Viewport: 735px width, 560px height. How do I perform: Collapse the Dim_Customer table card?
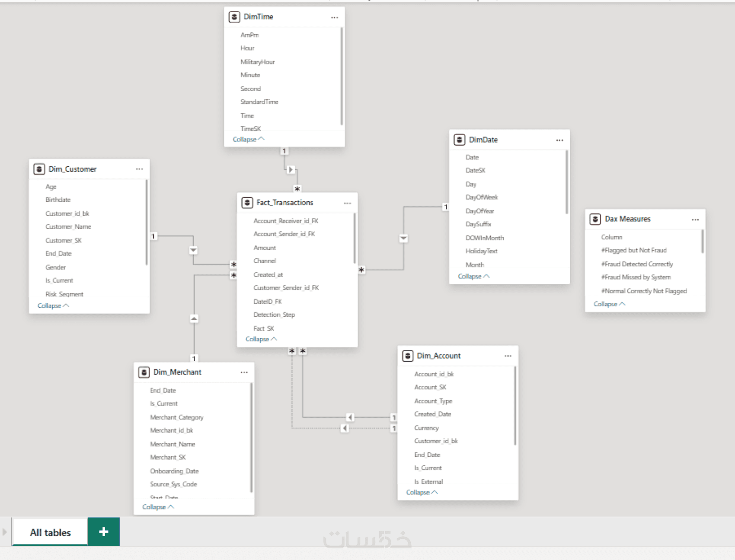pyautogui.click(x=53, y=305)
